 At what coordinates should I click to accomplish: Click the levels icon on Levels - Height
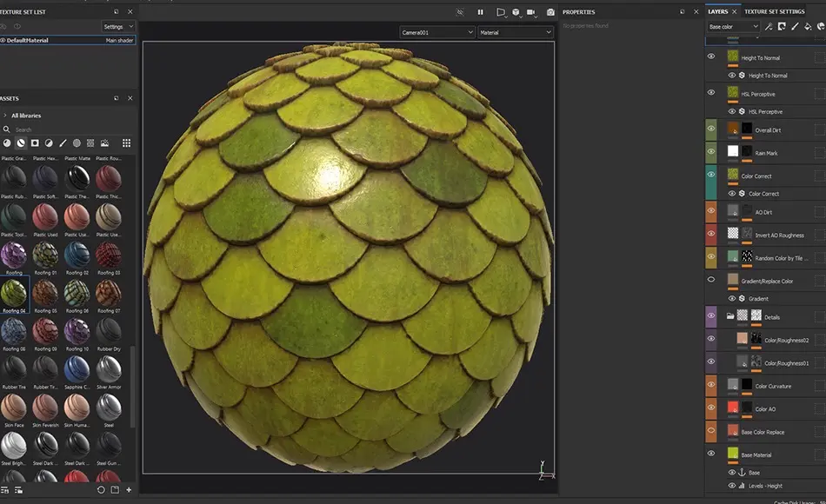742,486
